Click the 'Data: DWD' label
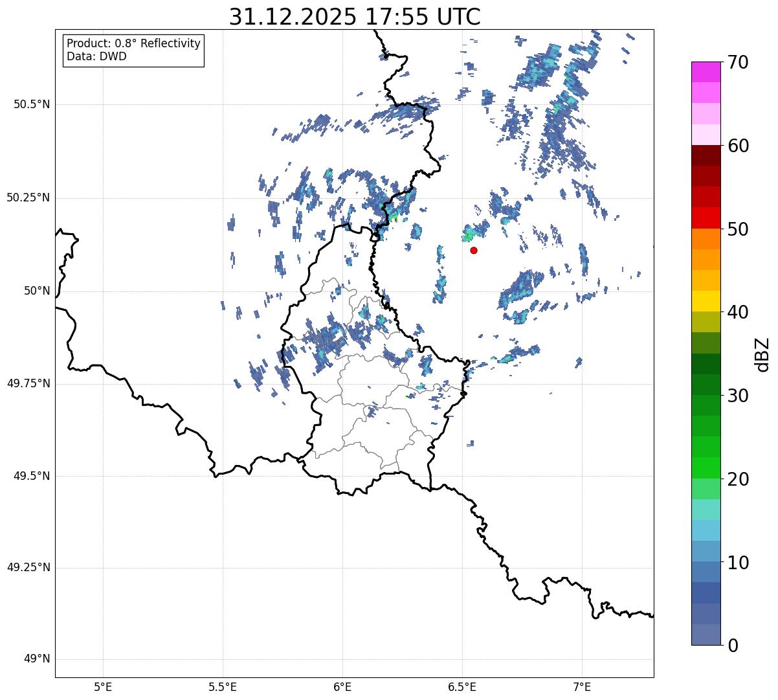778x700 pixels. pyautogui.click(x=96, y=56)
